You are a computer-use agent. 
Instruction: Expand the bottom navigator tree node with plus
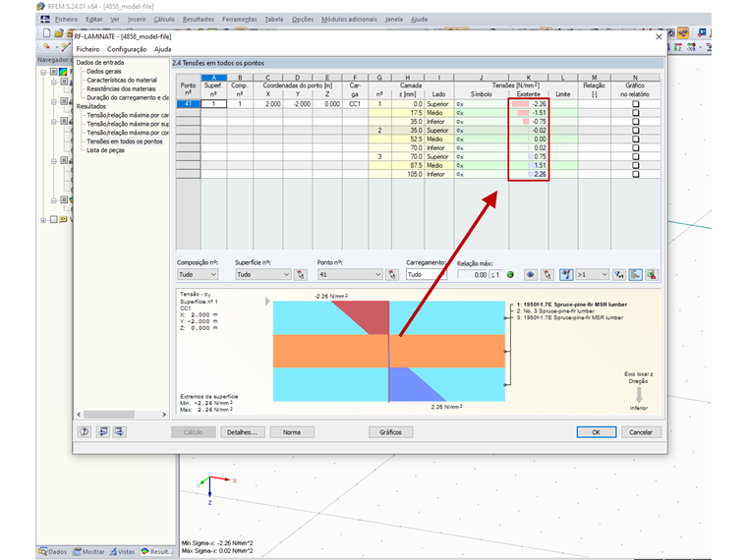tap(44, 219)
